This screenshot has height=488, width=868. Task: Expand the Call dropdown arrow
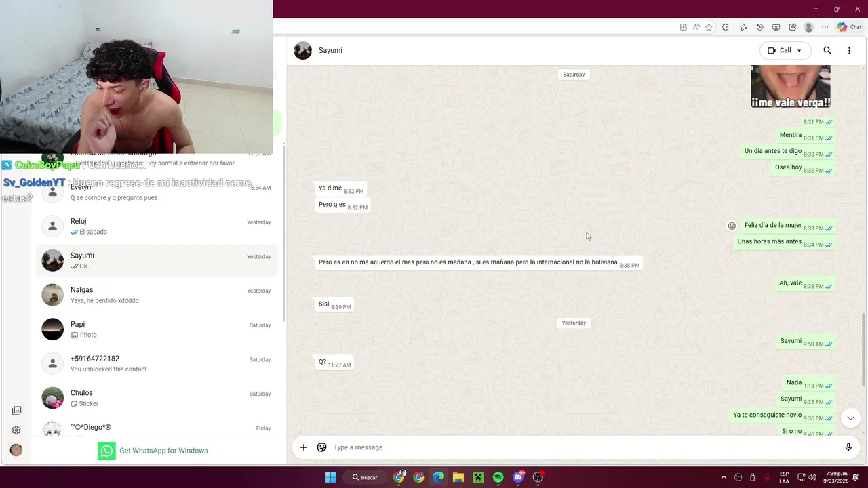pos(799,51)
